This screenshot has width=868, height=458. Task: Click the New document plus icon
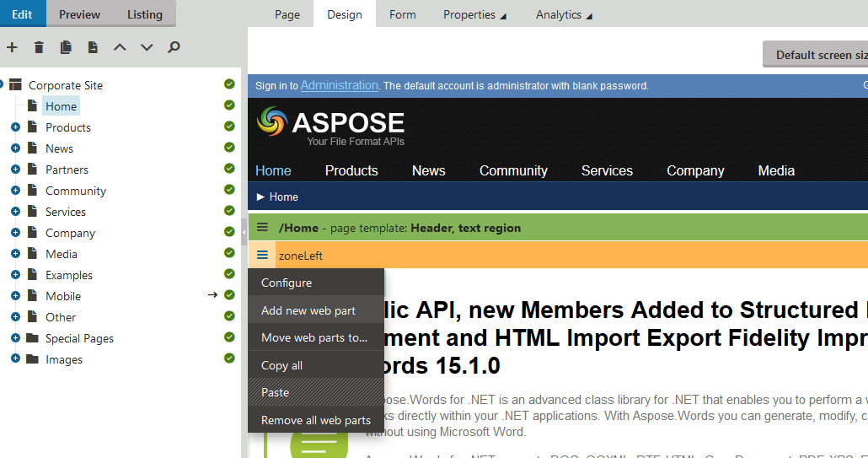tap(12, 47)
